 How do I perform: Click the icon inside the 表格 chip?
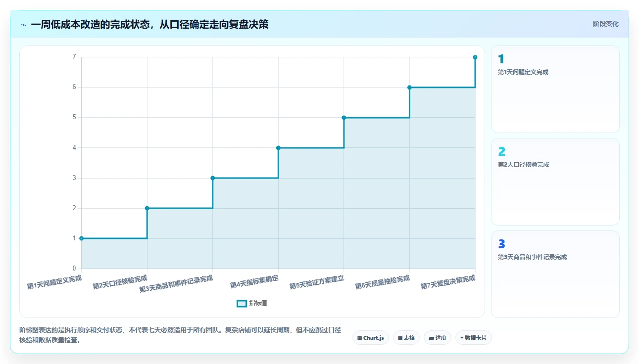(x=400, y=338)
